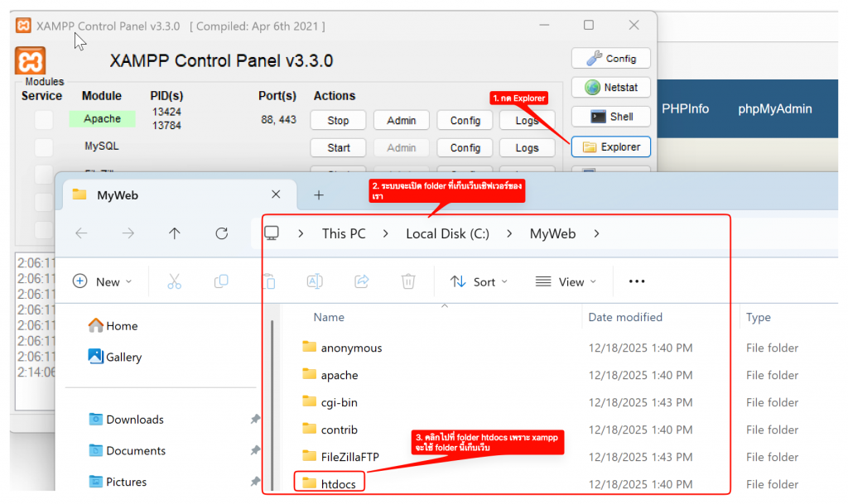The image size is (848, 504).
Task: Open Downloads in the navigation pane
Action: 134,420
